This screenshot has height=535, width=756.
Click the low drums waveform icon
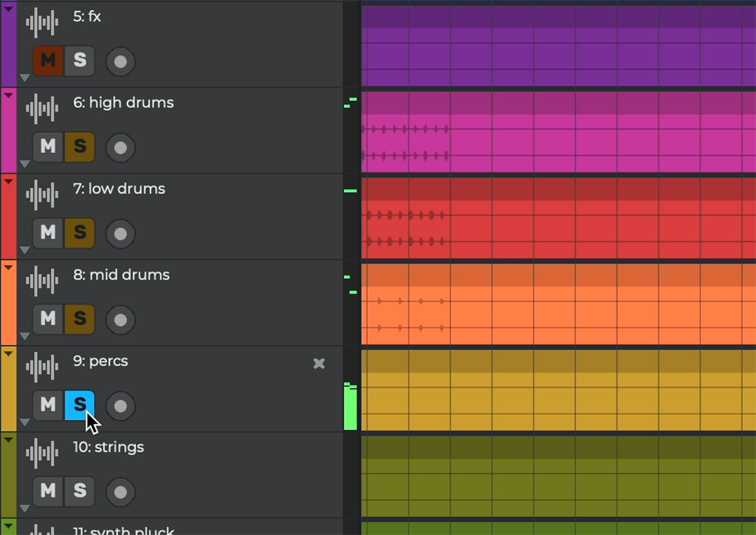[x=42, y=196]
